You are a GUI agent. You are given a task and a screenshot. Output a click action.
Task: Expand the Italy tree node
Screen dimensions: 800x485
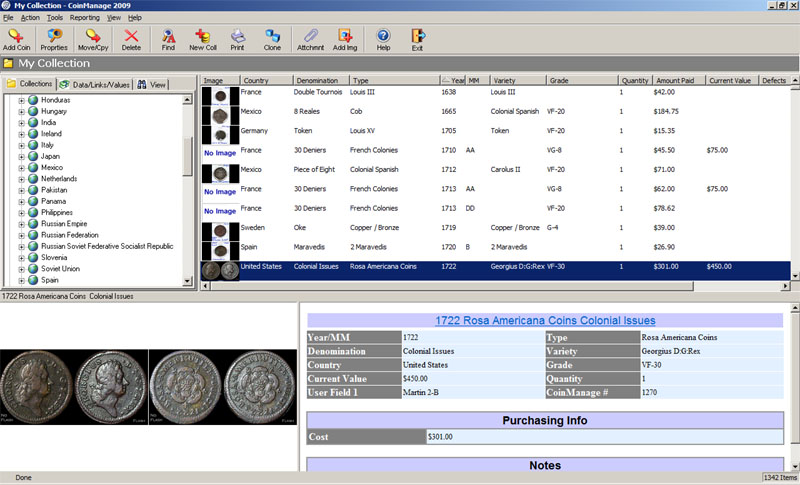[x=21, y=145]
